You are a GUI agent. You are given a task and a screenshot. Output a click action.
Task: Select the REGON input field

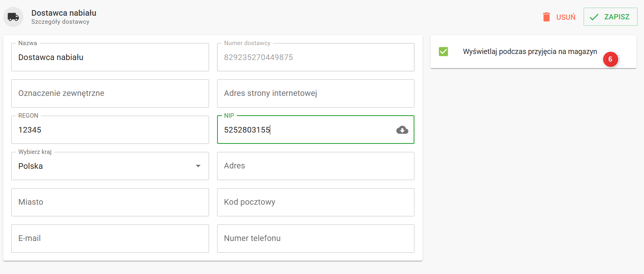pos(110,130)
